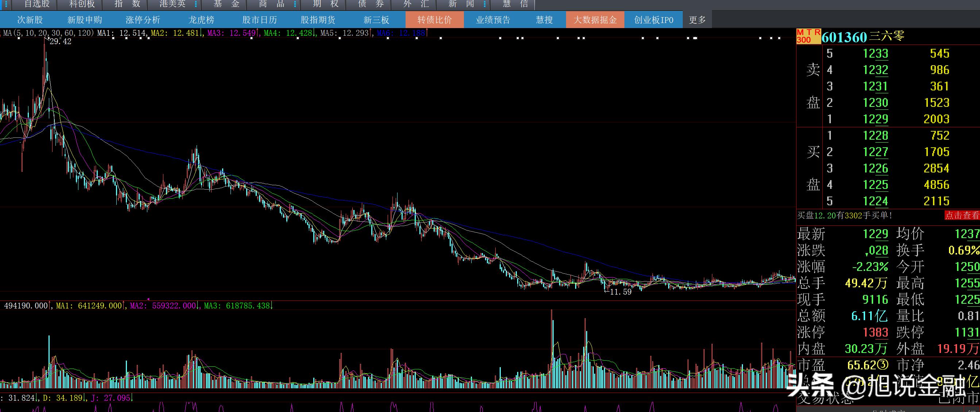Open the dotted dropdown beside 港美英 tab
The height and width of the screenshot is (412, 980).
pyautogui.click(x=196, y=4)
